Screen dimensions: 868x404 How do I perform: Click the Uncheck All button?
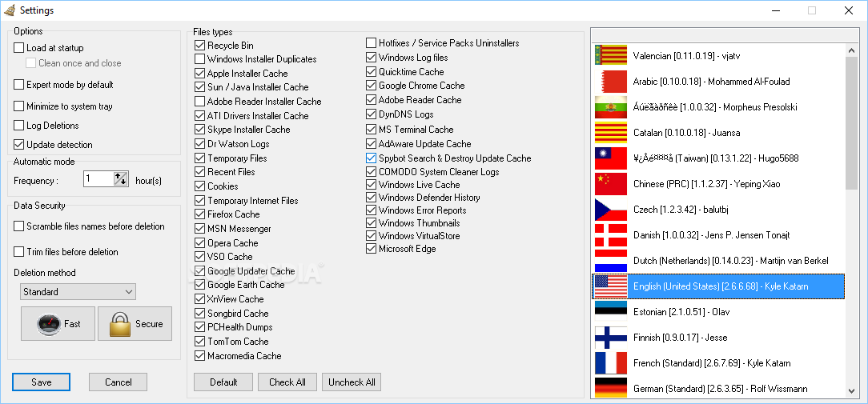click(352, 382)
